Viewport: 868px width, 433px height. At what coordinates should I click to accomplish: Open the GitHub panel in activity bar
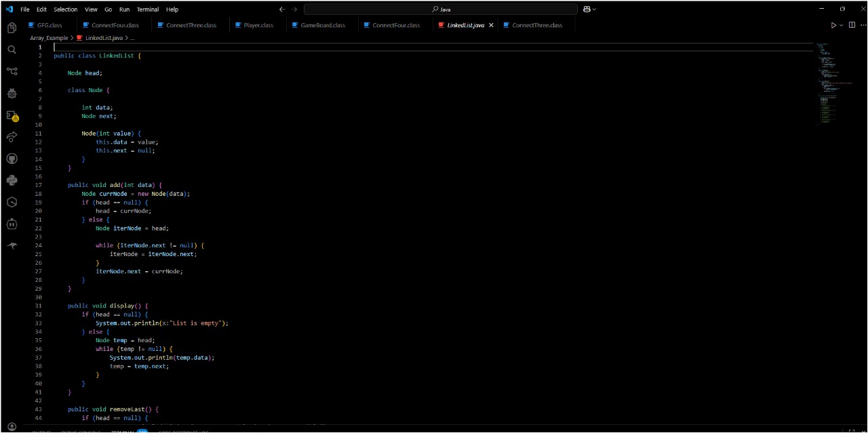12,159
